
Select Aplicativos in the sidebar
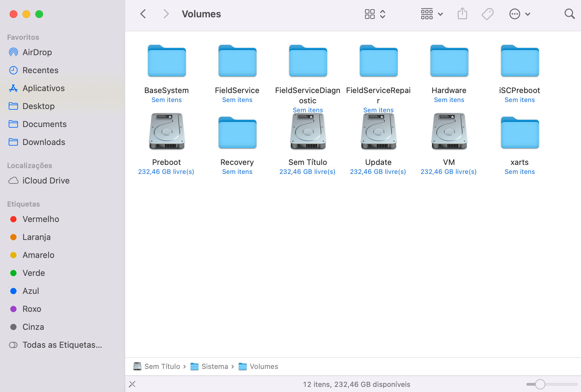[x=43, y=88]
